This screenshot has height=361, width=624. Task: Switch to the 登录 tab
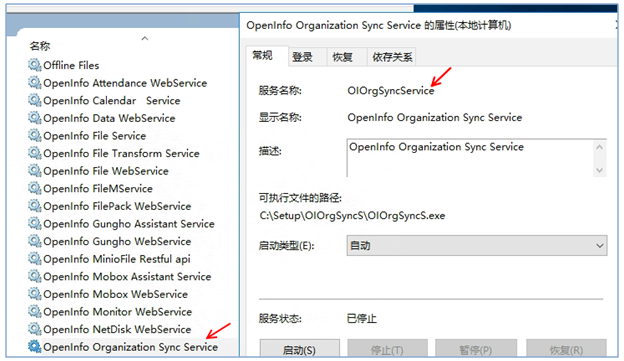pos(302,57)
